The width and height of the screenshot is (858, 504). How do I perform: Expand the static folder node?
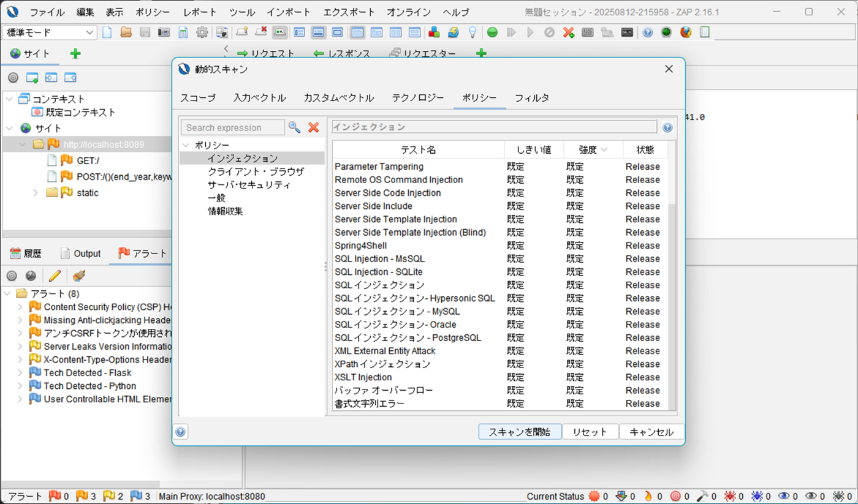point(36,193)
